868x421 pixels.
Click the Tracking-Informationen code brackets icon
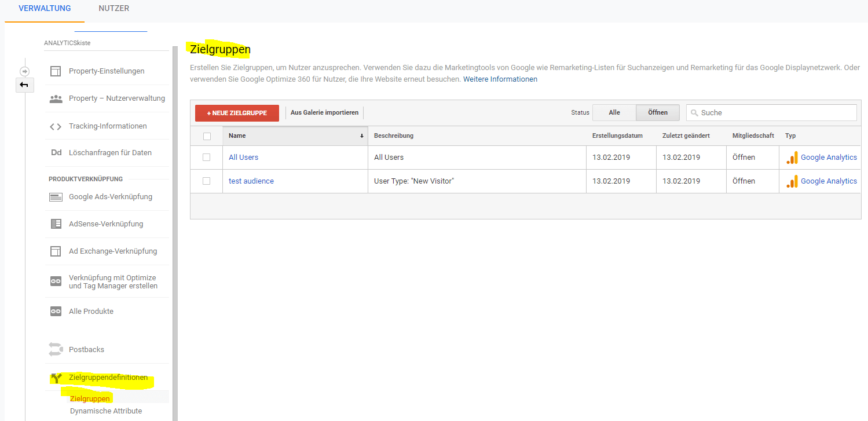click(x=56, y=126)
